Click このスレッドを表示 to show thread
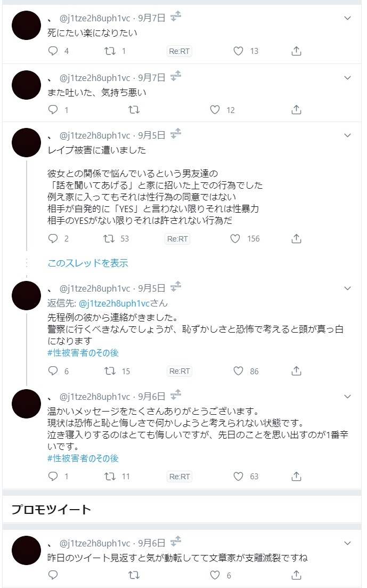The image size is (367, 588). point(88,263)
